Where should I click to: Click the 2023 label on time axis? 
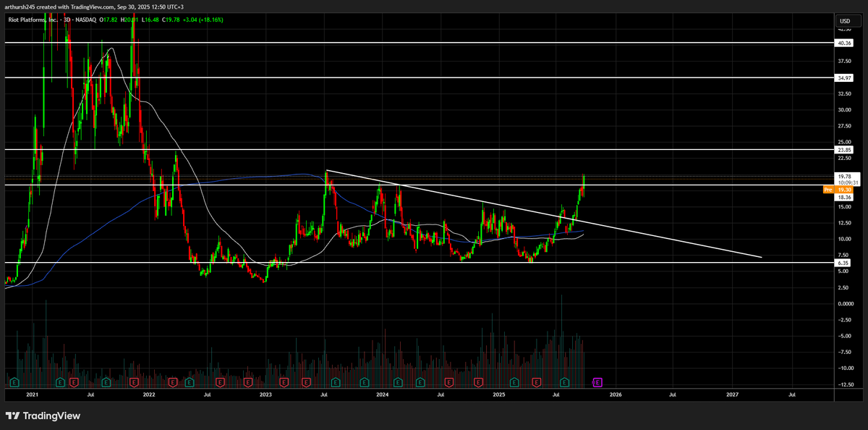(x=265, y=395)
